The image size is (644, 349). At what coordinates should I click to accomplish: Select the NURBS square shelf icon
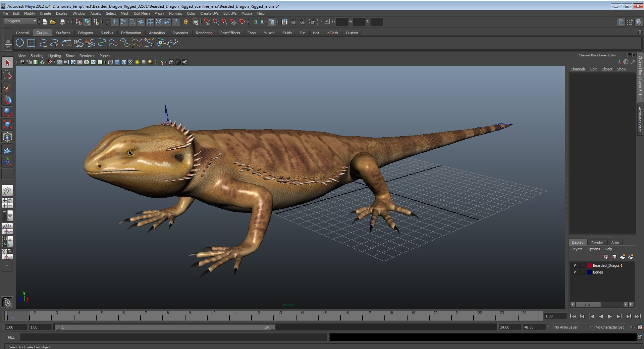[x=32, y=43]
